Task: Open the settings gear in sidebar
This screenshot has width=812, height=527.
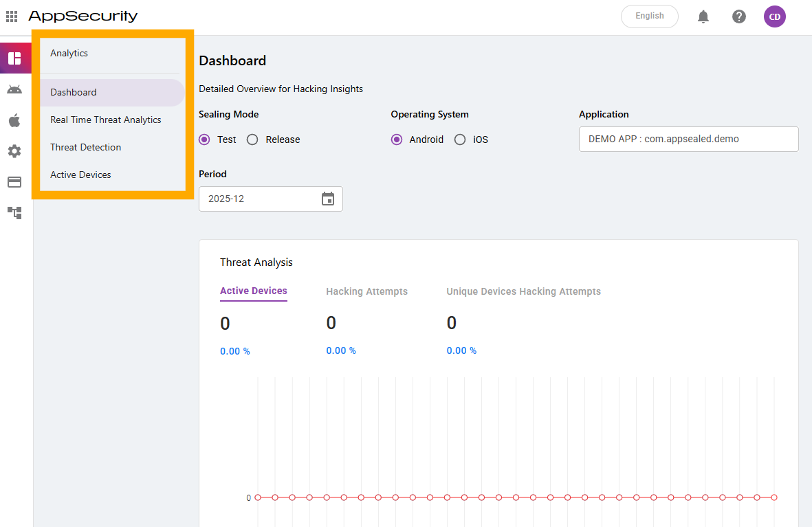Action: [14, 151]
